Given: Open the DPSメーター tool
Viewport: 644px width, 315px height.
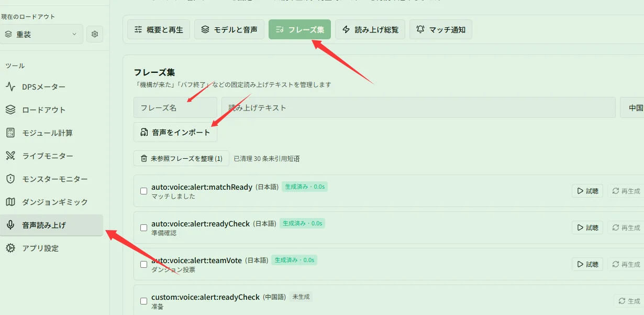Looking at the screenshot, I should click(51, 87).
